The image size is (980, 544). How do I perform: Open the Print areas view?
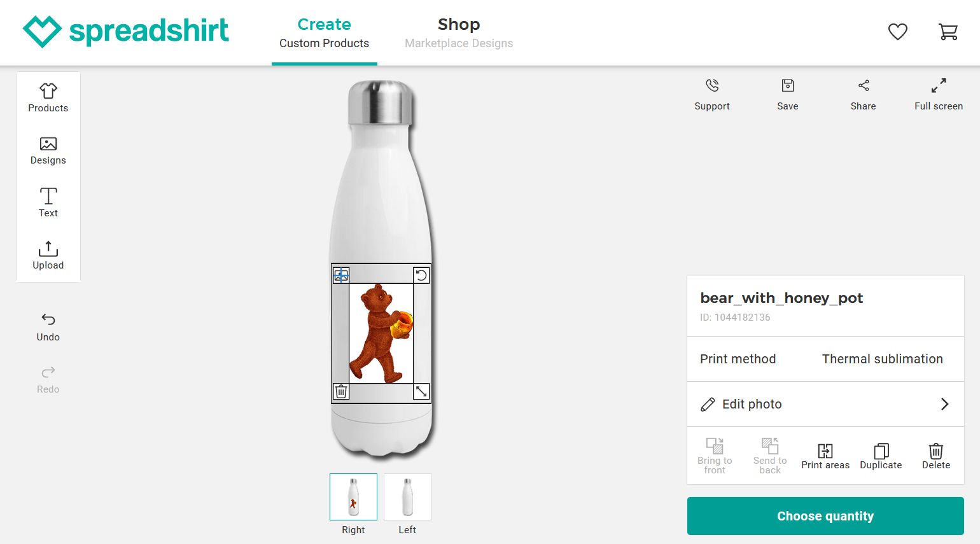pyautogui.click(x=825, y=455)
